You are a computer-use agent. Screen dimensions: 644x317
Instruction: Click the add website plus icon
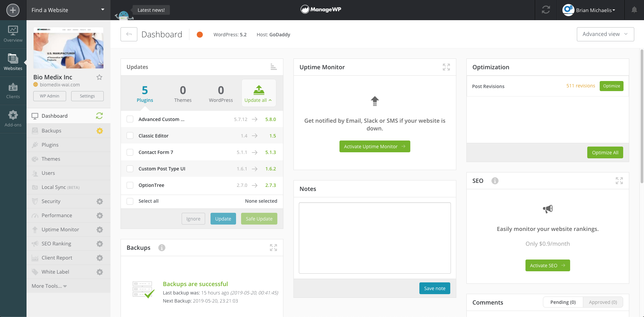click(13, 10)
